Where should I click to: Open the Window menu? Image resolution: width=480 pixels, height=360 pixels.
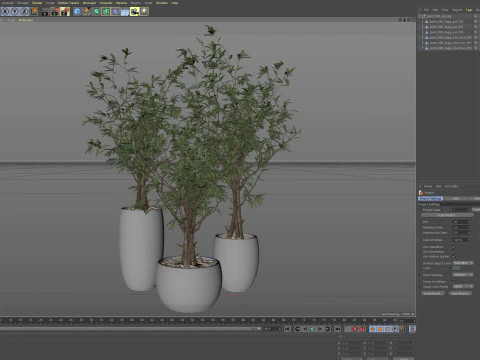click(x=162, y=3)
